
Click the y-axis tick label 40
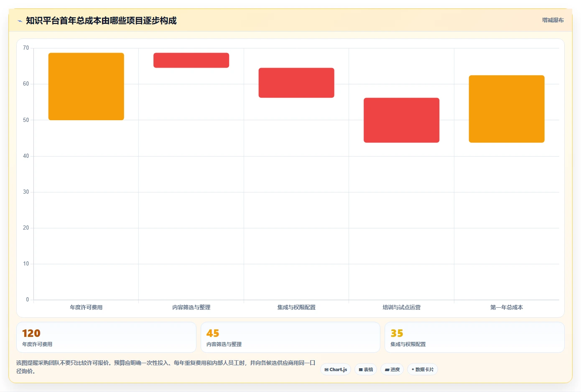pyautogui.click(x=26, y=156)
